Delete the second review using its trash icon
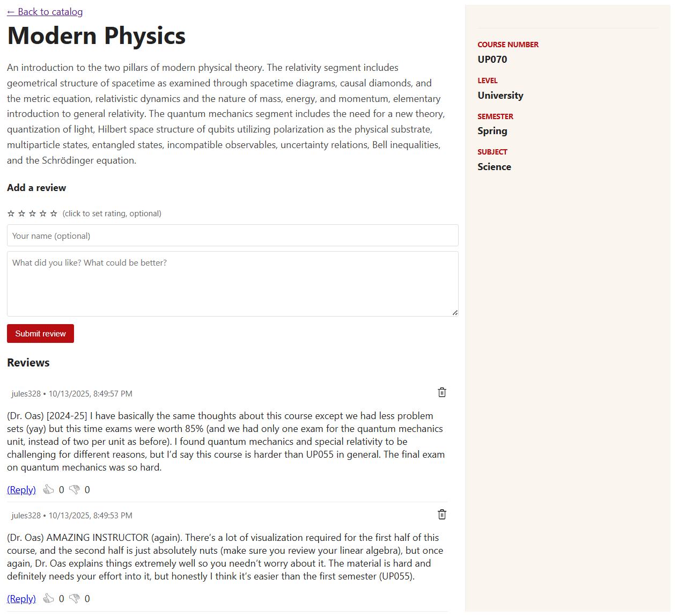The image size is (677, 616). click(x=441, y=514)
